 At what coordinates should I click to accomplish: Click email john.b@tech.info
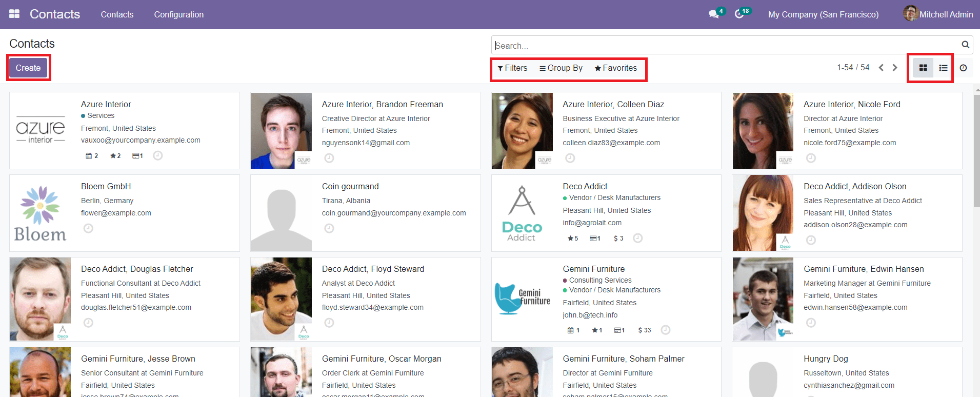click(590, 315)
